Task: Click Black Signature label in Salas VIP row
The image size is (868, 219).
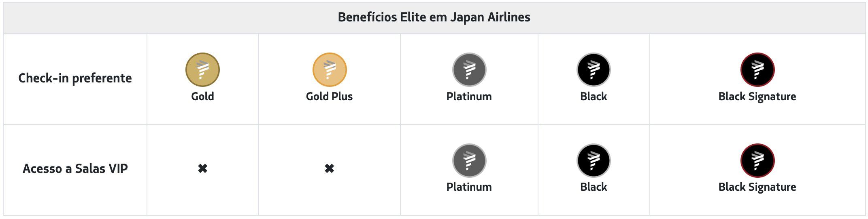Action: (x=757, y=187)
